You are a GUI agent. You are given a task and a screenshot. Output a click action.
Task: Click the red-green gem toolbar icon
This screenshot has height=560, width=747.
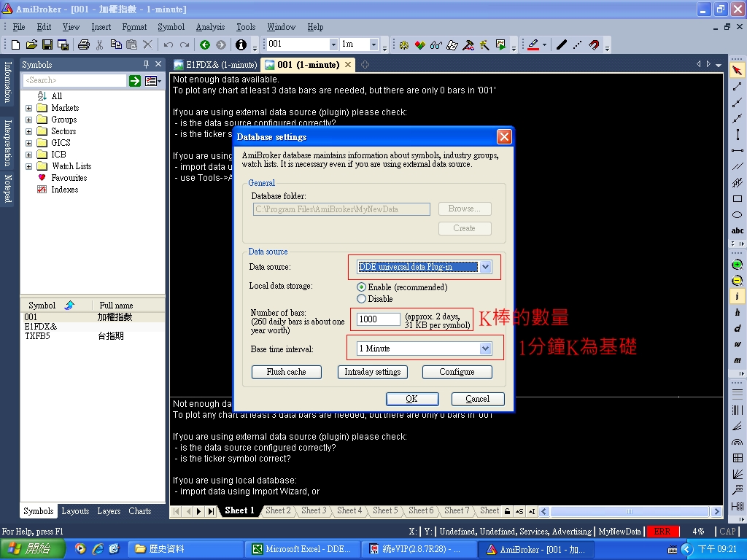coord(420,44)
